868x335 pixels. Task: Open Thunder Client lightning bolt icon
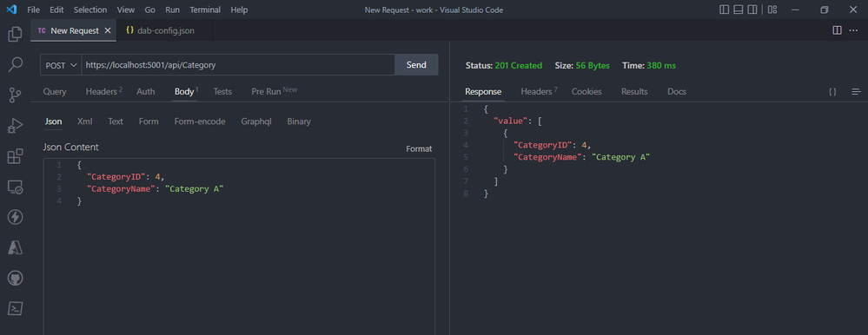pos(15,217)
